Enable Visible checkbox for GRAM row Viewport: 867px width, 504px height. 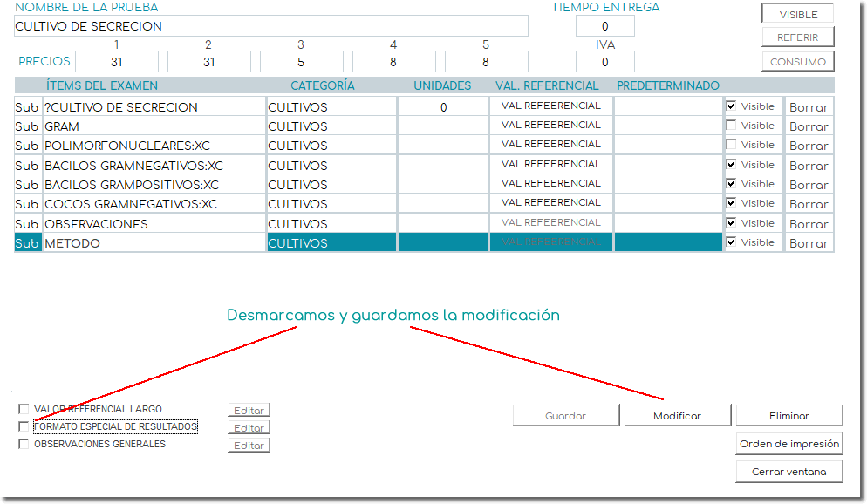(x=731, y=125)
